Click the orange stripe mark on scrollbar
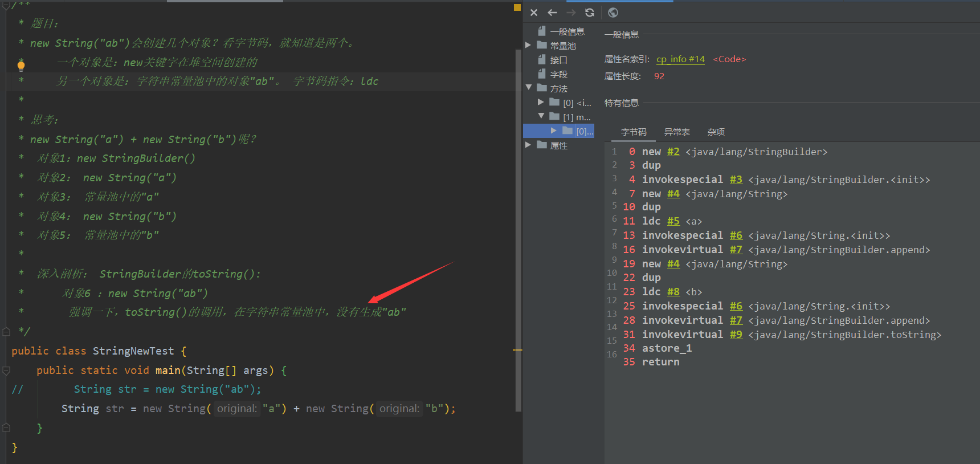The width and height of the screenshot is (980, 464). tap(517, 349)
